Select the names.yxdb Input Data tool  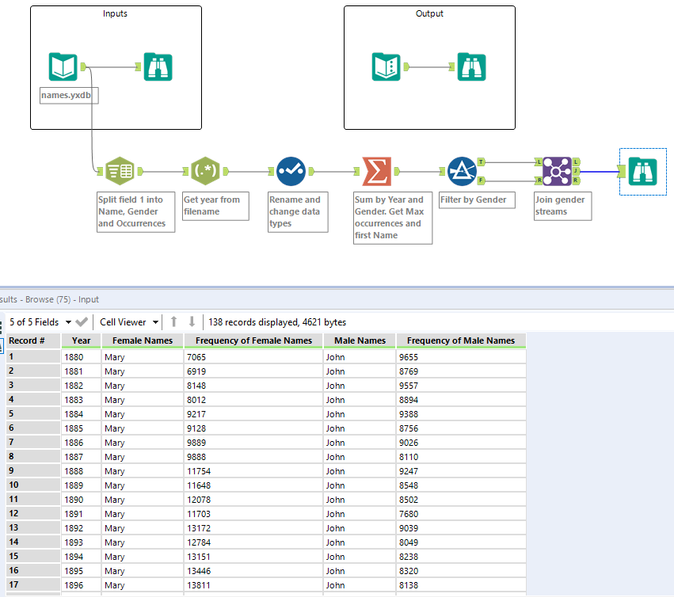(63, 67)
